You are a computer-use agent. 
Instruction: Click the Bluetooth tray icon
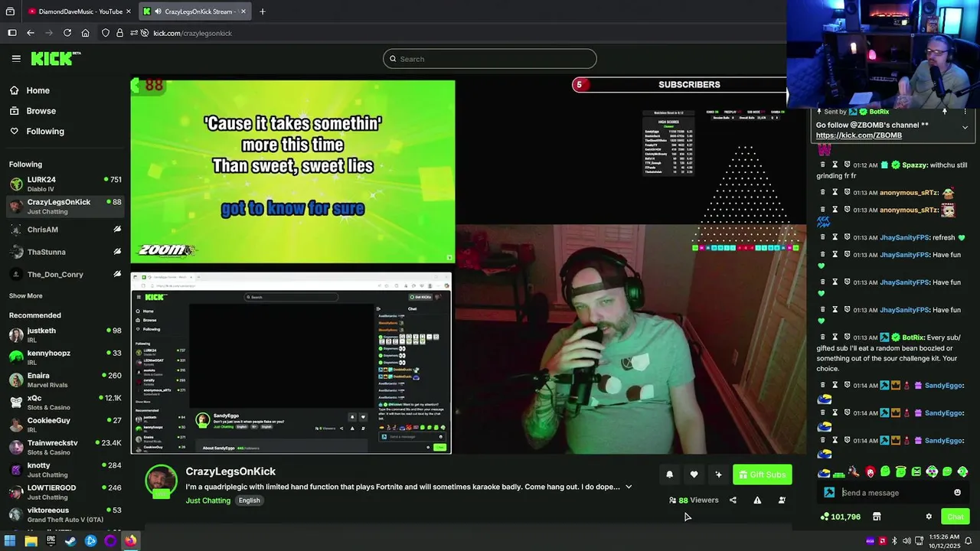(894, 541)
